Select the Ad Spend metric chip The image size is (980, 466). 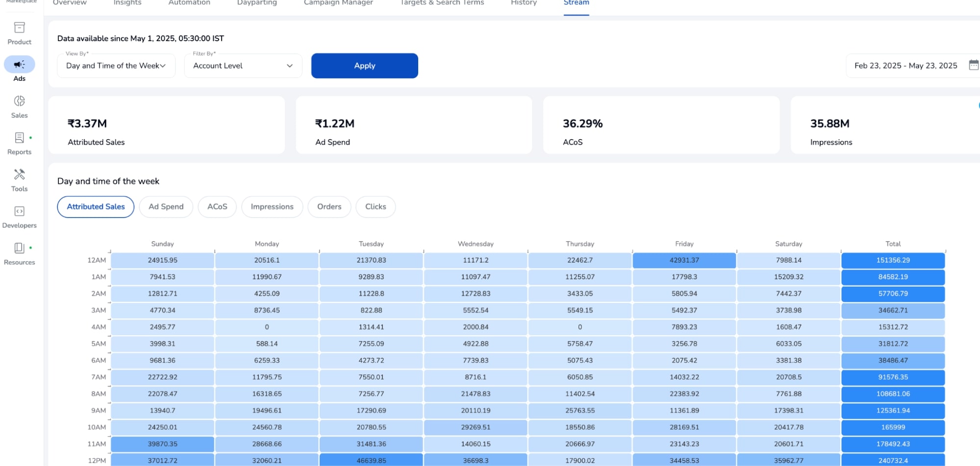pos(166,207)
